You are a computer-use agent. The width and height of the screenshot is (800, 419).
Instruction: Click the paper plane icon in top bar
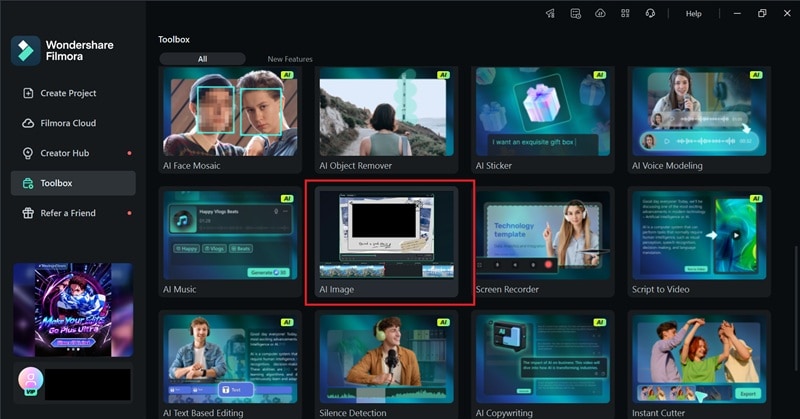point(550,14)
